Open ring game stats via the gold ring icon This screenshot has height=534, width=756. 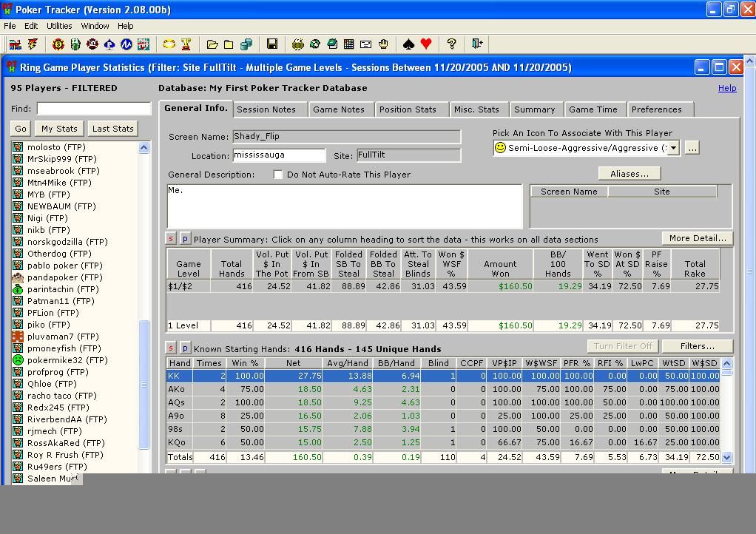click(x=169, y=44)
